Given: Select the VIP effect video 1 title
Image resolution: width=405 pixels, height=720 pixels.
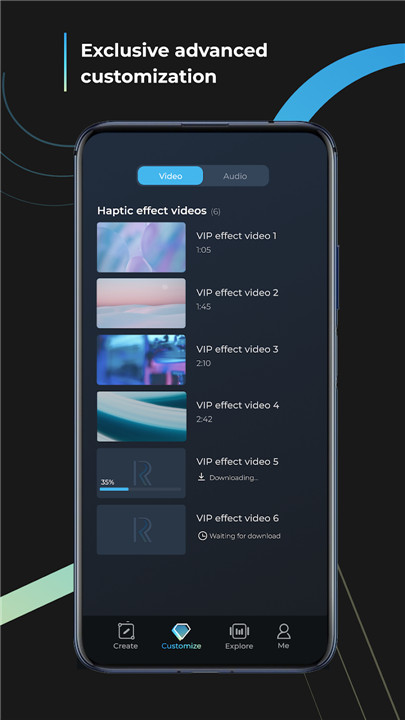Looking at the screenshot, I should [236, 236].
